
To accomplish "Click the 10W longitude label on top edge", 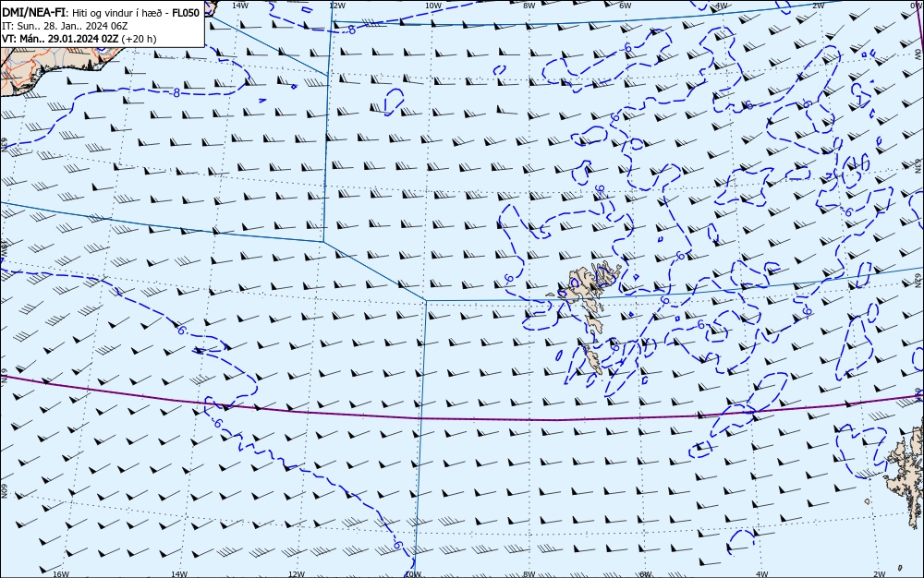I will (433, 6).
